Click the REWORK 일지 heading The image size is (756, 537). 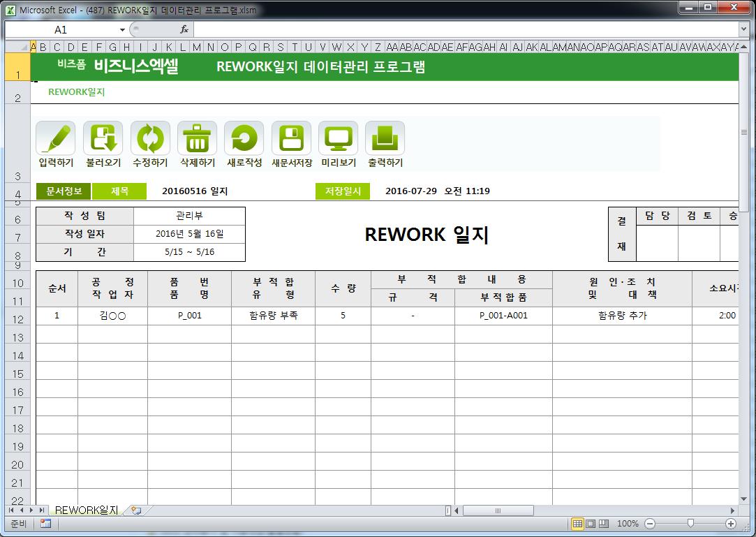tap(427, 235)
